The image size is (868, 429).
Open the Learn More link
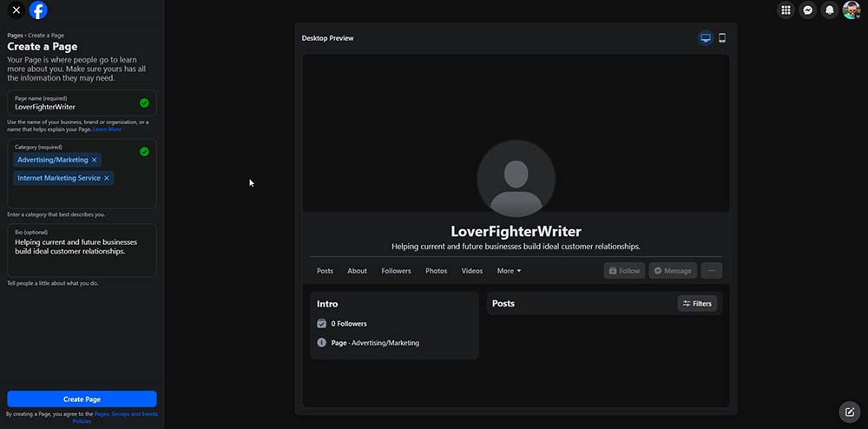pyautogui.click(x=108, y=129)
